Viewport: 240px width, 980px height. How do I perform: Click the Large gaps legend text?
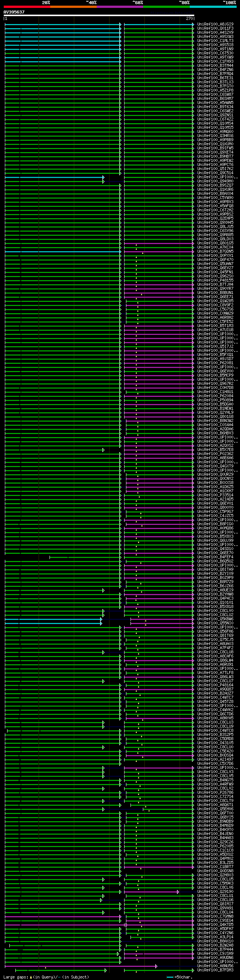tap(46, 977)
